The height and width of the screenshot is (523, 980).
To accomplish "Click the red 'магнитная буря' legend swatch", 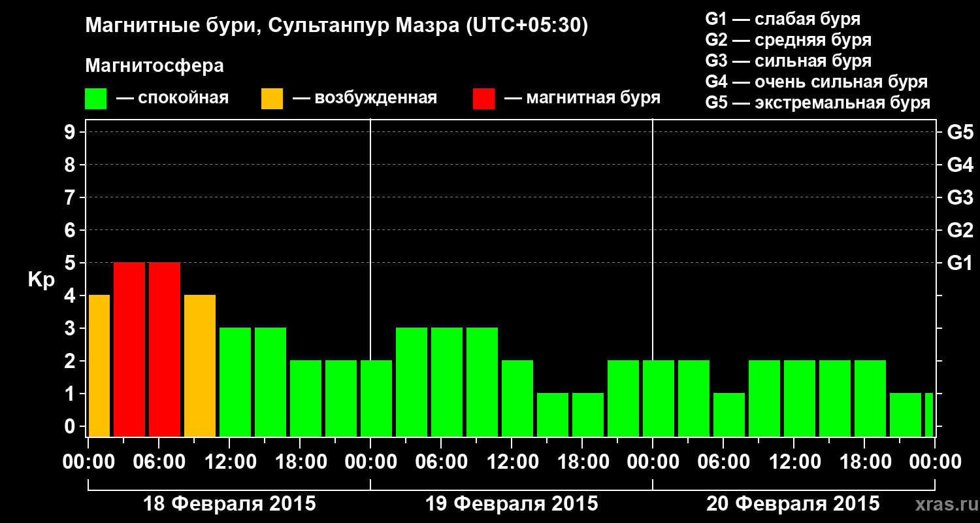I will click(x=483, y=99).
